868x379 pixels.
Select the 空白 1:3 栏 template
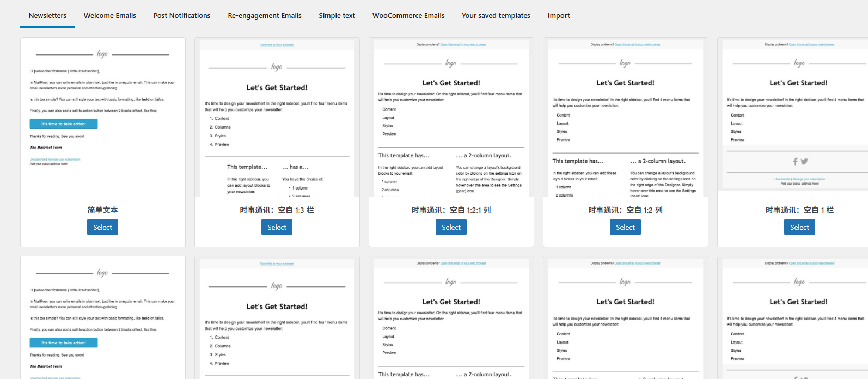tap(277, 227)
